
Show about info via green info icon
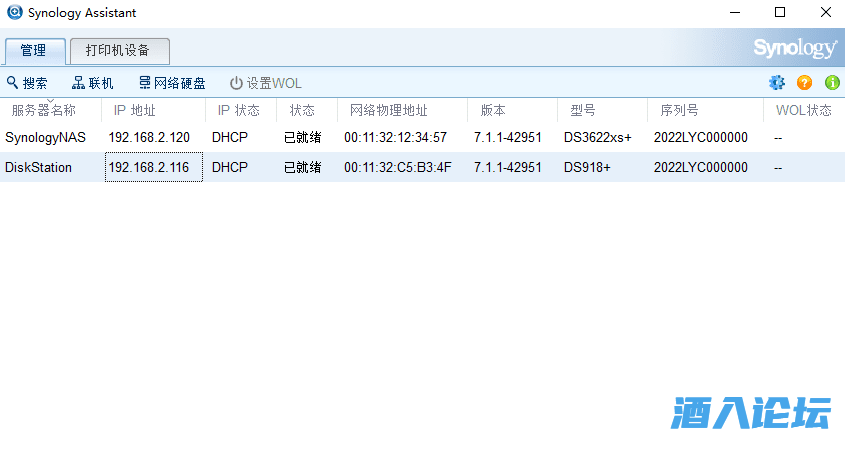click(832, 82)
